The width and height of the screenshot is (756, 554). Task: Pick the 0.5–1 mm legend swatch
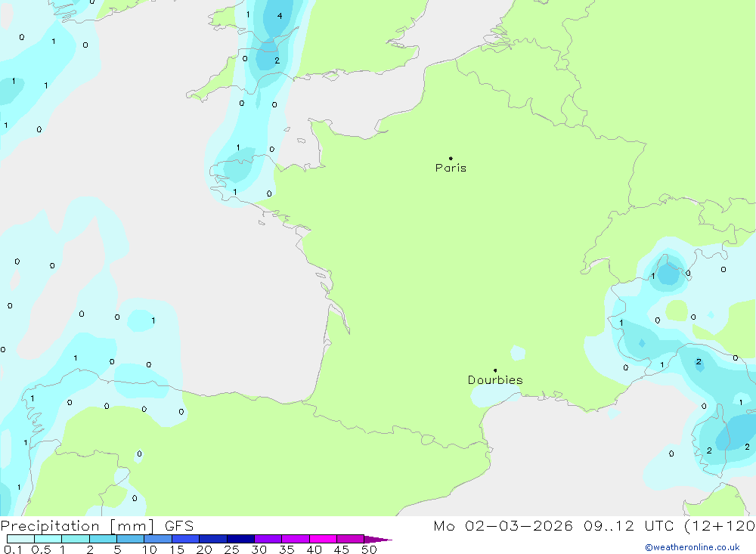tap(48, 539)
